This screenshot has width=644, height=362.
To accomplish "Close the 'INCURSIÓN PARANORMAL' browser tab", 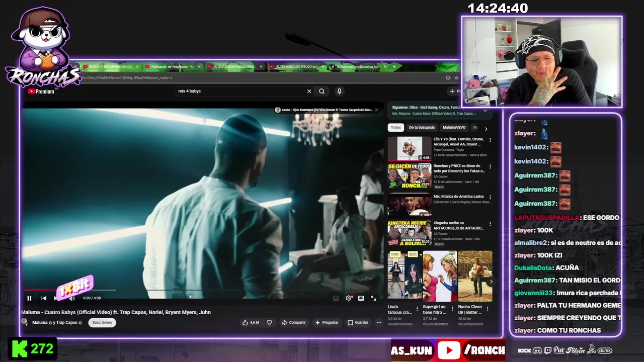I will pyautogui.click(x=262, y=66).
